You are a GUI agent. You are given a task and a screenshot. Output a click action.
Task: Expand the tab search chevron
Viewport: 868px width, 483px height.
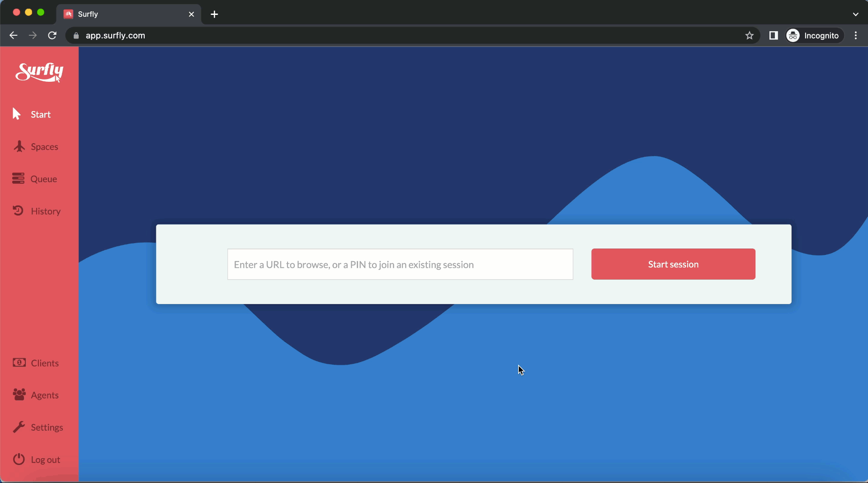855,14
